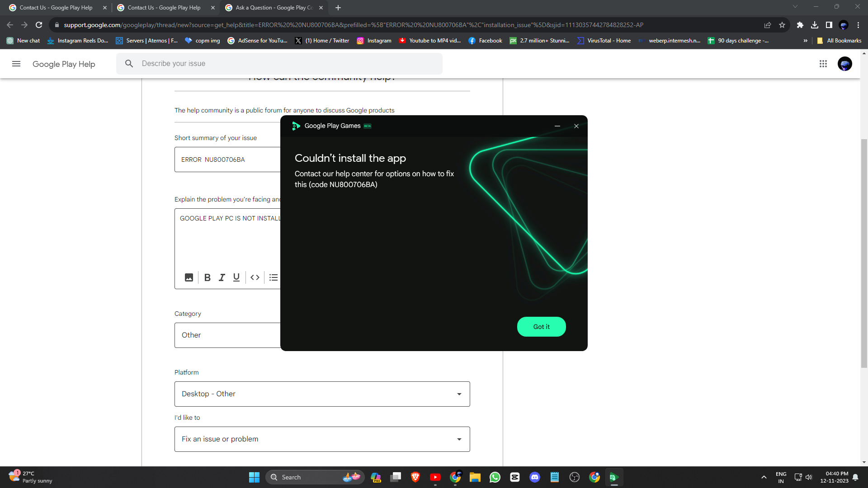
Task: Insert bulleted list in the editor
Action: [x=274, y=277]
